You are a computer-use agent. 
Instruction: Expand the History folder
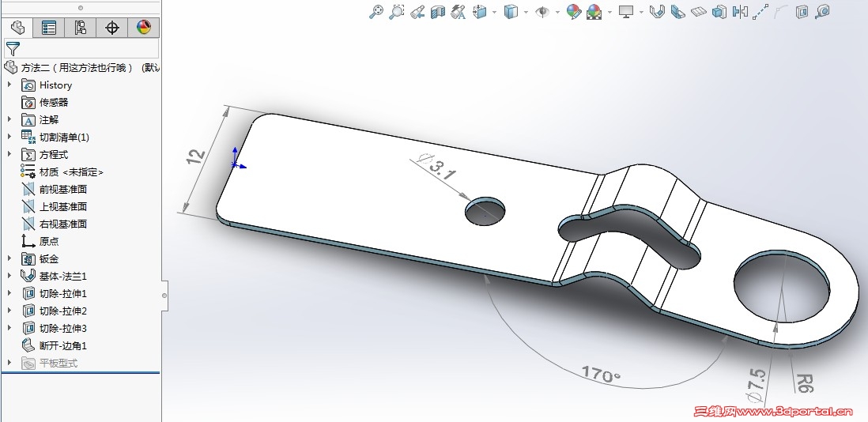pyautogui.click(x=9, y=85)
